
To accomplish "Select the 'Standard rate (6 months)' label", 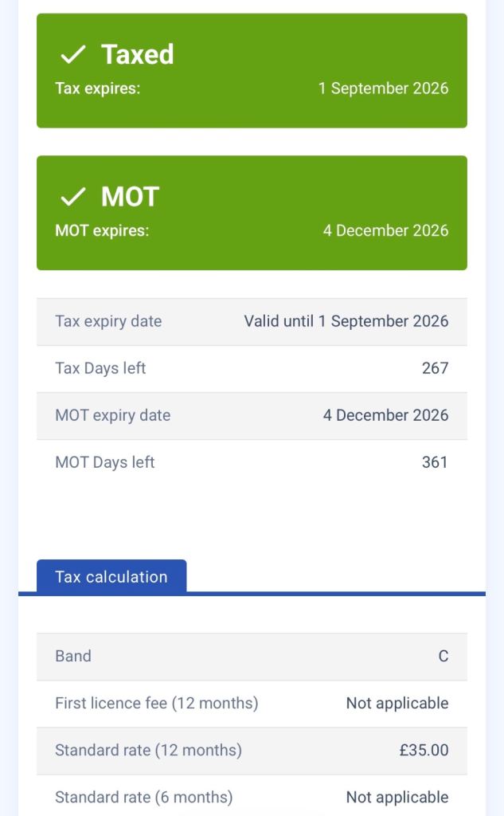I will [143, 797].
